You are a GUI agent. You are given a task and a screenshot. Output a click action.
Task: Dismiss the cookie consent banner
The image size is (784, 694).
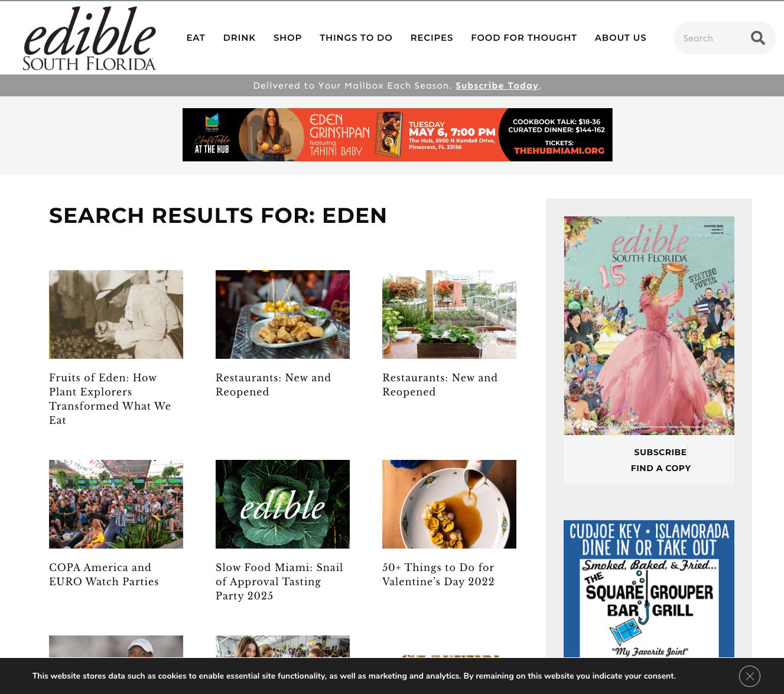point(749,676)
